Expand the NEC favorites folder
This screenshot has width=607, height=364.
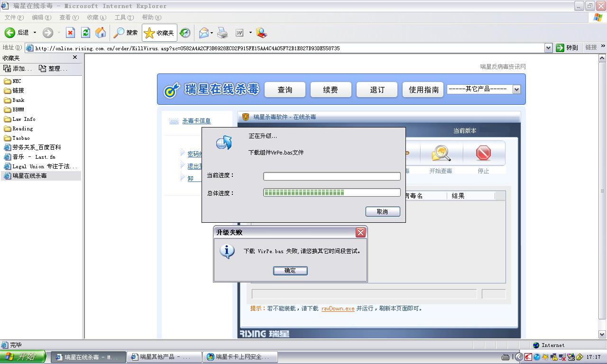pos(13,81)
